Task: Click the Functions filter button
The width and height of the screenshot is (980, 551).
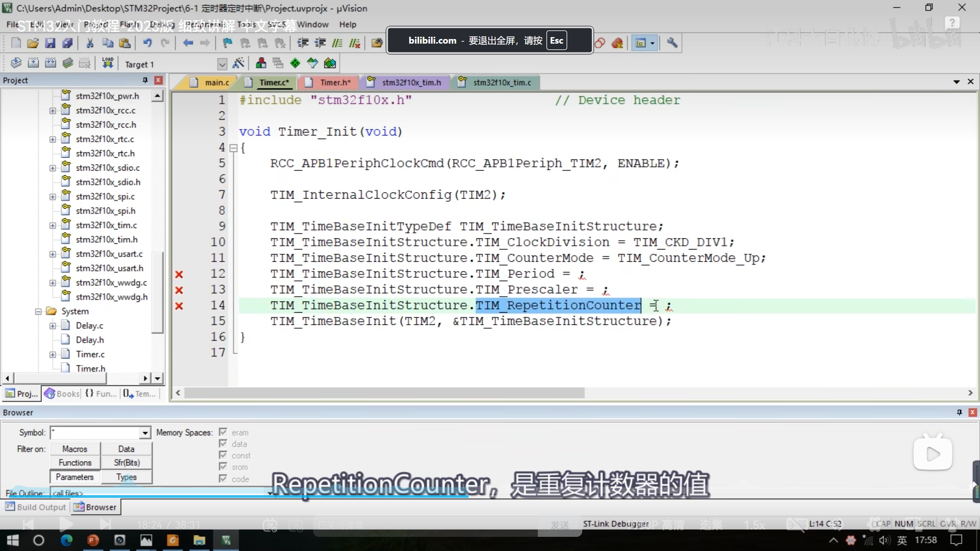Action: point(75,463)
